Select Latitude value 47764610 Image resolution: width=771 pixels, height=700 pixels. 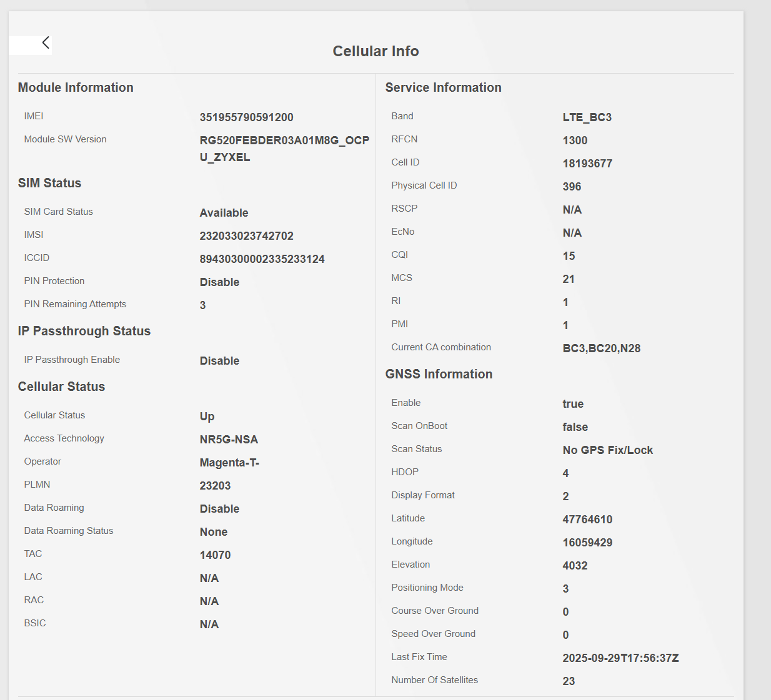tap(587, 520)
